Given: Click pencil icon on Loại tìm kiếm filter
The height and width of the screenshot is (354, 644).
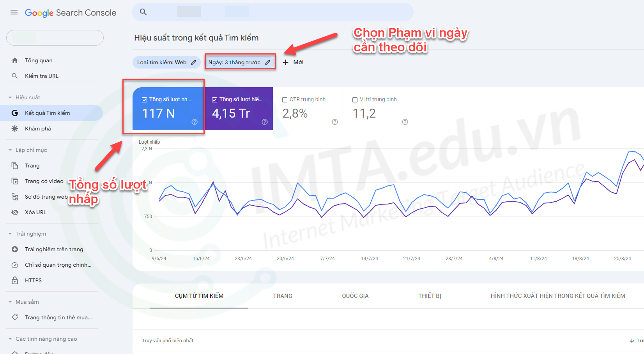Looking at the screenshot, I should pyautogui.click(x=194, y=62).
